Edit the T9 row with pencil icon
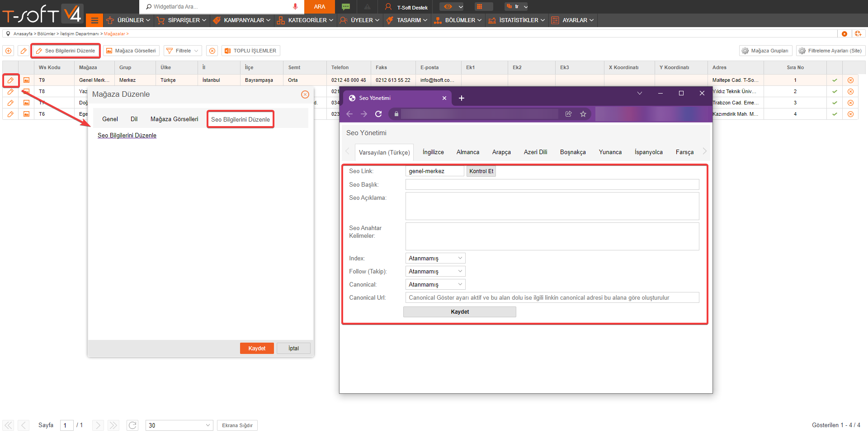The height and width of the screenshot is (438, 868). point(10,80)
